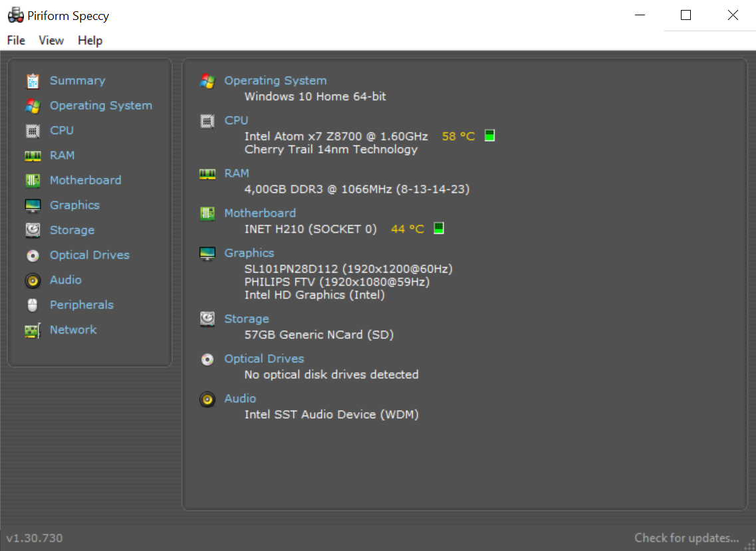The width and height of the screenshot is (756, 551).
Task: Click the Piriform Speccy title bar app icon
Action: click(x=15, y=15)
